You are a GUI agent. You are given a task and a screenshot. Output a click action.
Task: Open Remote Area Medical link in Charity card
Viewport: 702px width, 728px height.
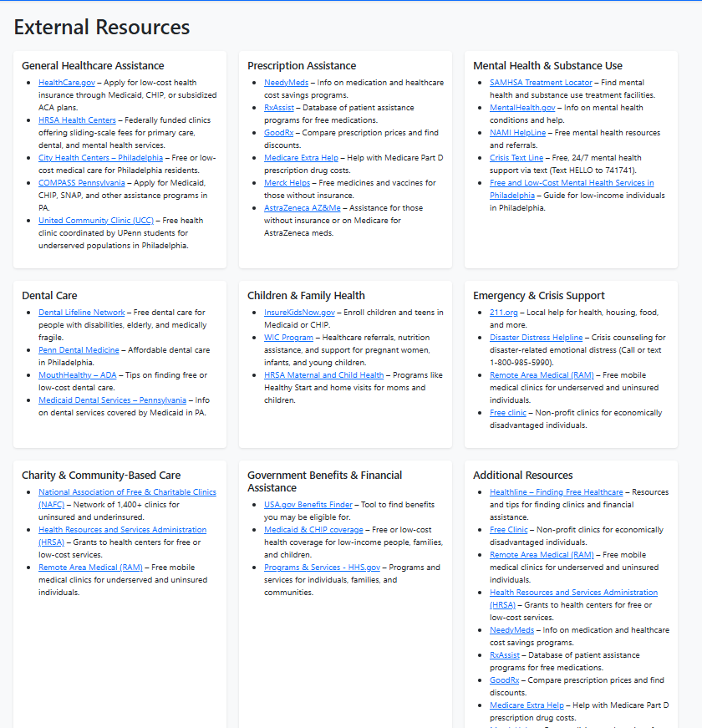(90, 568)
